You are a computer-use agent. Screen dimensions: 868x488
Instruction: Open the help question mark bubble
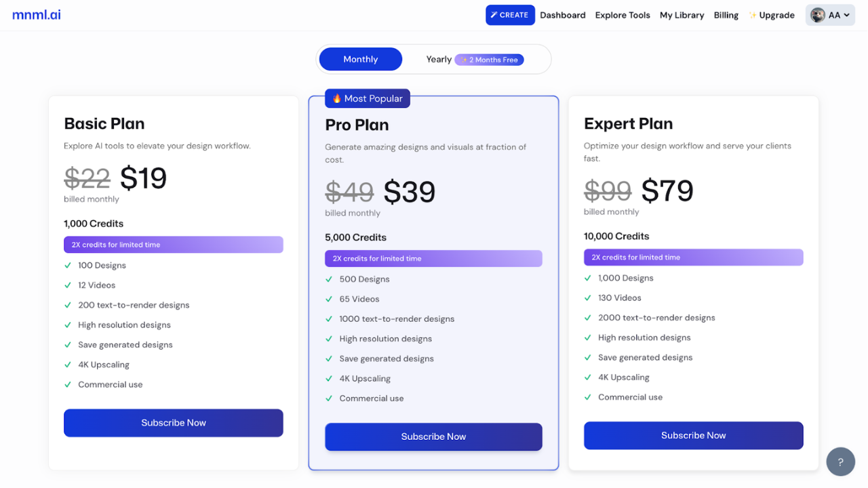(840, 462)
